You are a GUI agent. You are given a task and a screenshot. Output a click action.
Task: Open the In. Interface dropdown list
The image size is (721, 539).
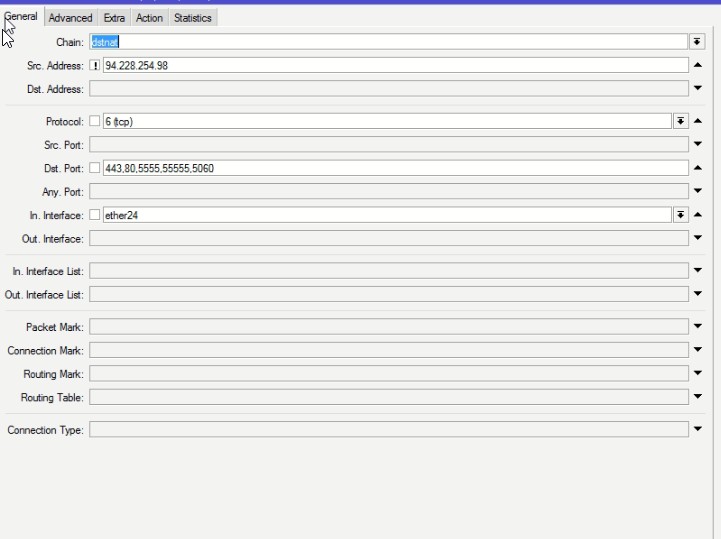pos(681,215)
